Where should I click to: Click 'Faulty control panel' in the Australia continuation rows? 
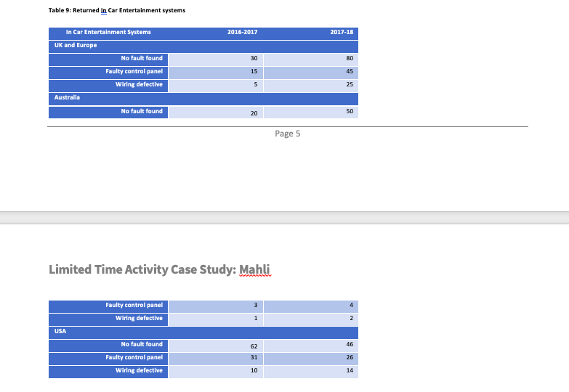coord(134,306)
